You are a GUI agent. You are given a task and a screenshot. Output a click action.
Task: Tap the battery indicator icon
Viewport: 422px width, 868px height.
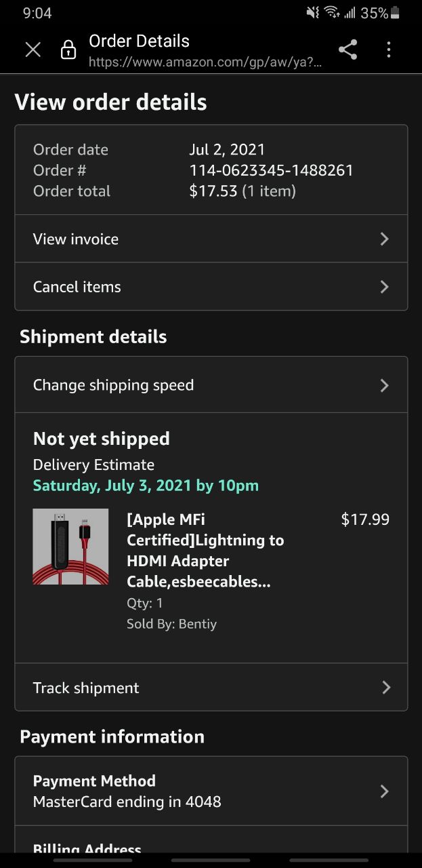click(x=396, y=13)
